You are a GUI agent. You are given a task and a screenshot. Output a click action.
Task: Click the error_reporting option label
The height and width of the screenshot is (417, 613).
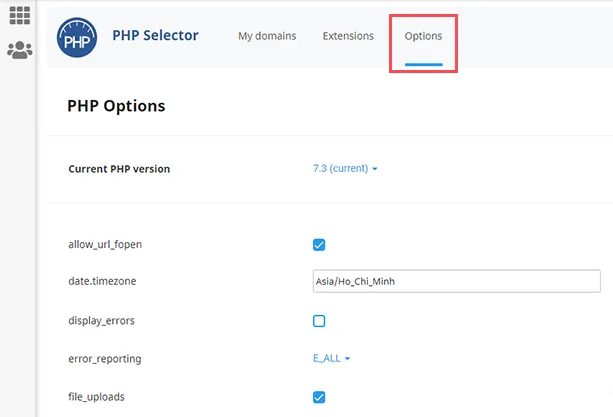point(105,359)
